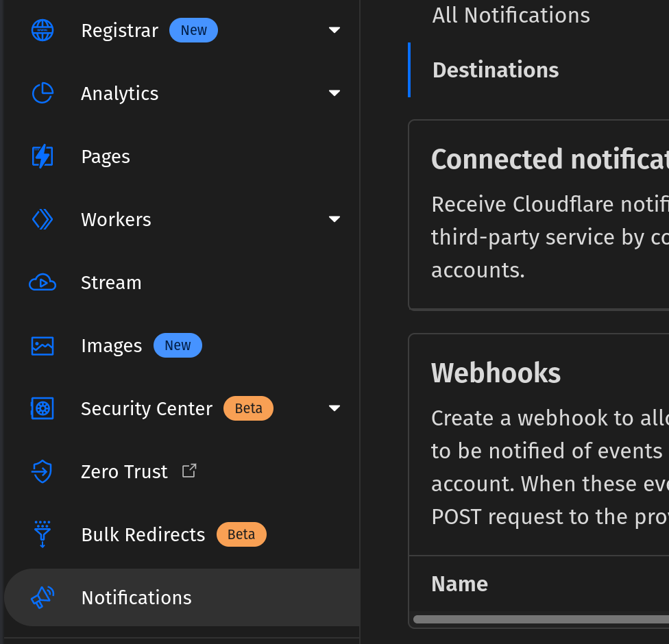Click the Analytics pie chart icon
669x644 pixels.
click(42, 93)
